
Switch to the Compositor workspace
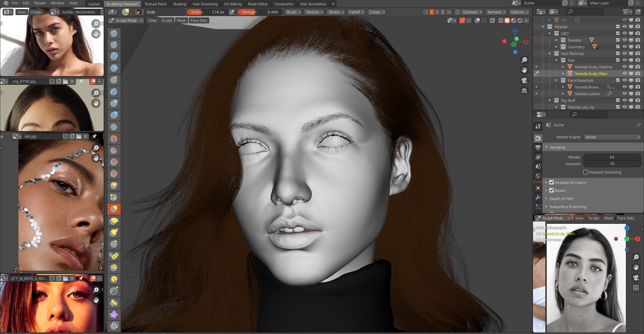click(284, 4)
